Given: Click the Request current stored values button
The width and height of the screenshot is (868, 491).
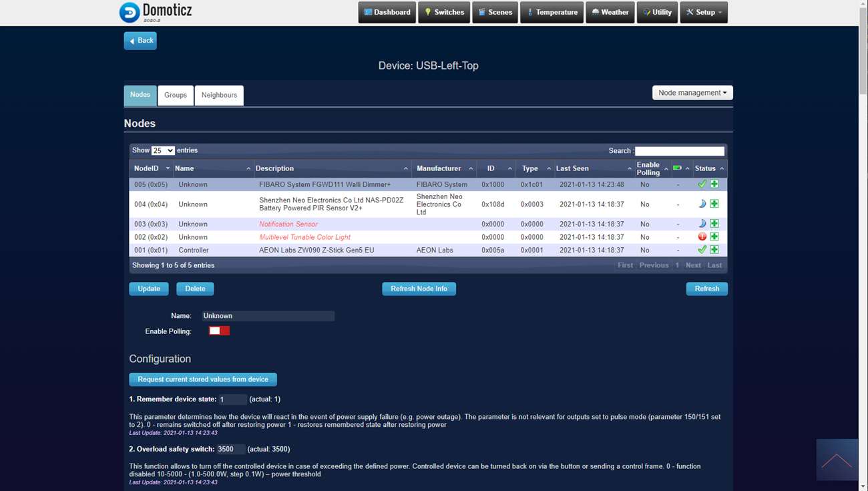Looking at the screenshot, I should pyautogui.click(x=203, y=379).
